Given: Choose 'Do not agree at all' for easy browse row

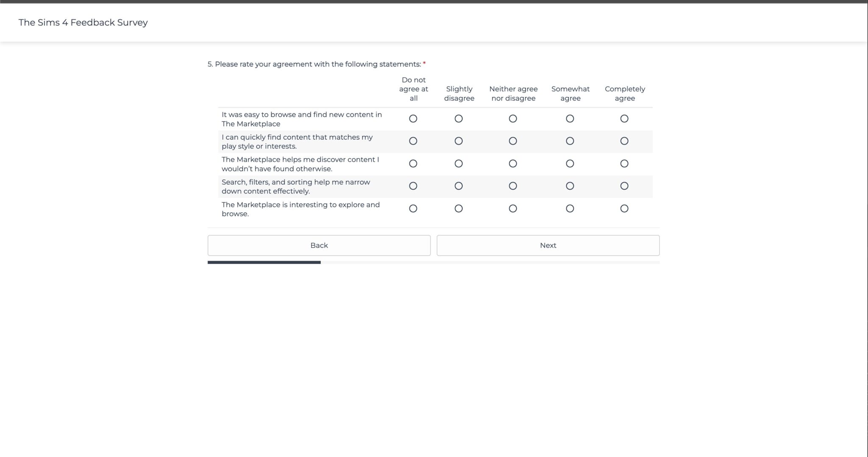Looking at the screenshot, I should [x=413, y=119].
